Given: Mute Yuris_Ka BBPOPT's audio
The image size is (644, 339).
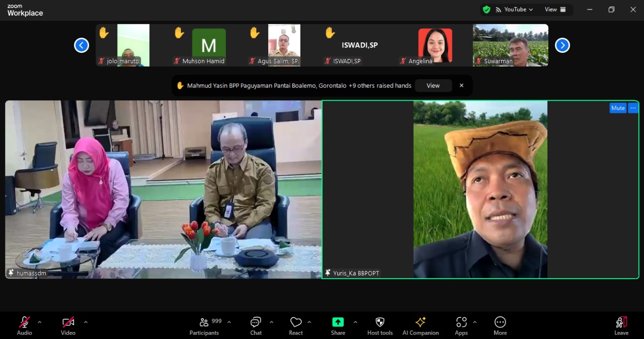Looking at the screenshot, I should click(x=618, y=108).
